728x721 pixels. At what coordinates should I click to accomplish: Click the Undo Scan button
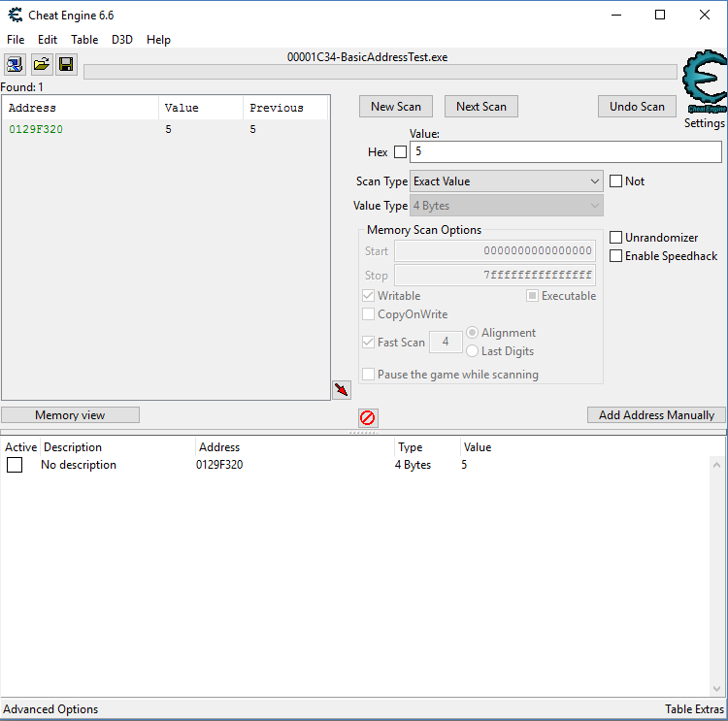pos(637,107)
